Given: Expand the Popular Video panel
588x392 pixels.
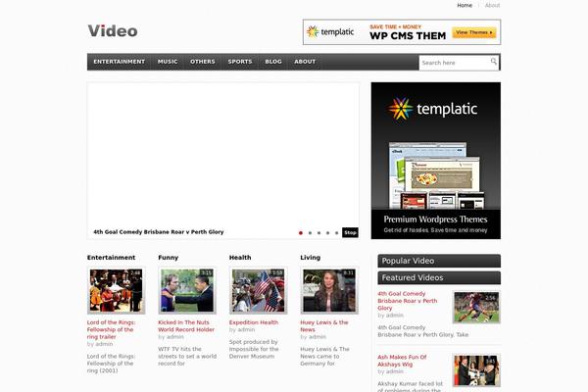Looking at the screenshot, I should coord(439,261).
